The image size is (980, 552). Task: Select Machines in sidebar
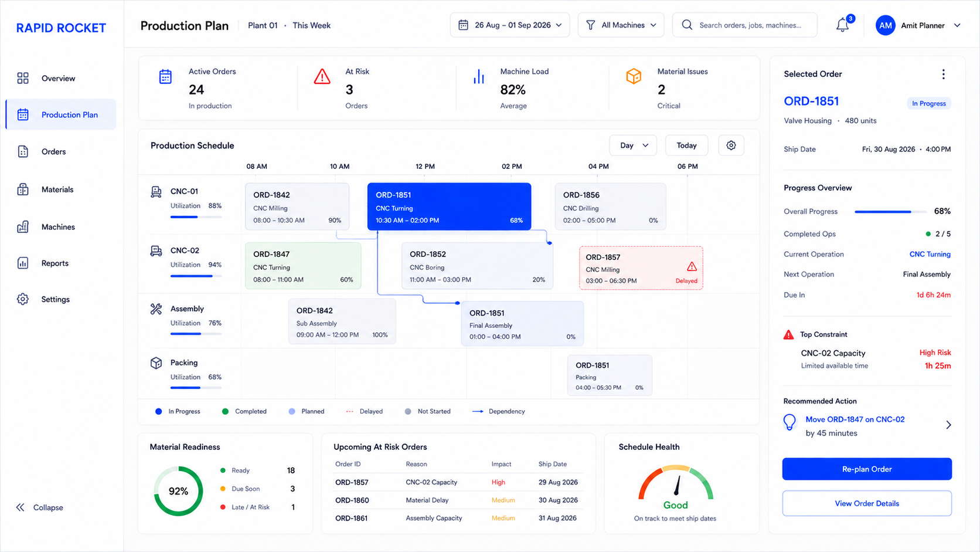(x=58, y=226)
